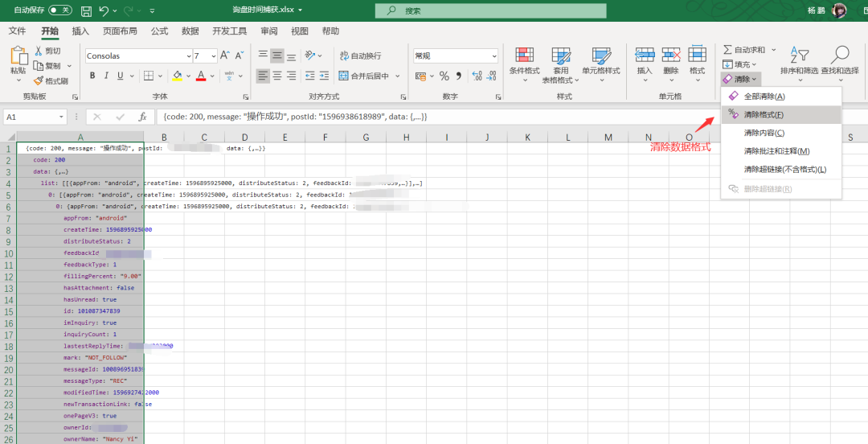Open Format as Table (套用表格格式)

560,65
